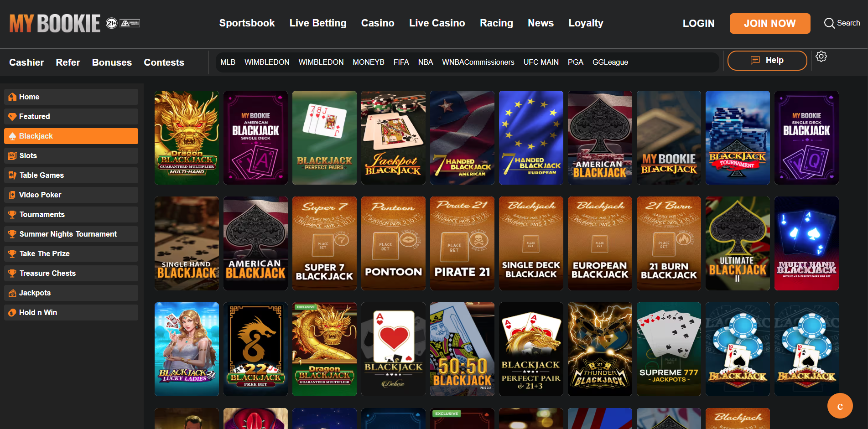Viewport: 868px width, 429px height.
Task: Select NBA in the sports bar
Action: pos(426,62)
